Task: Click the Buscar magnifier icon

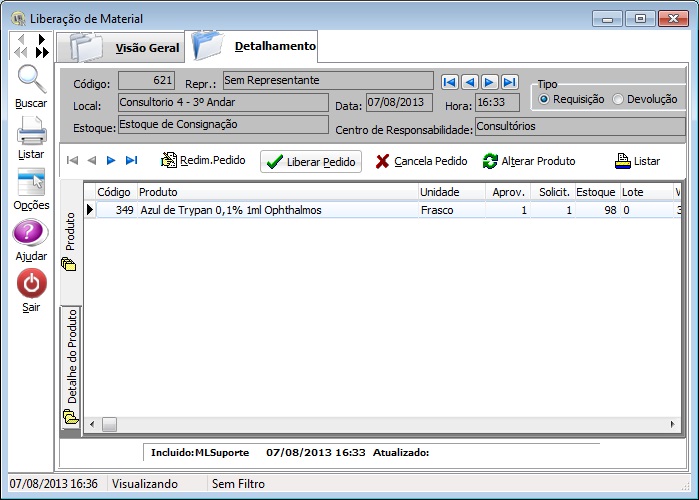Action: point(31,80)
